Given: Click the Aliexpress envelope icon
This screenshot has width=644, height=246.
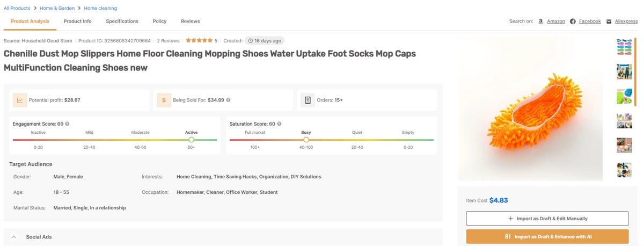Looking at the screenshot, I should point(609,21).
